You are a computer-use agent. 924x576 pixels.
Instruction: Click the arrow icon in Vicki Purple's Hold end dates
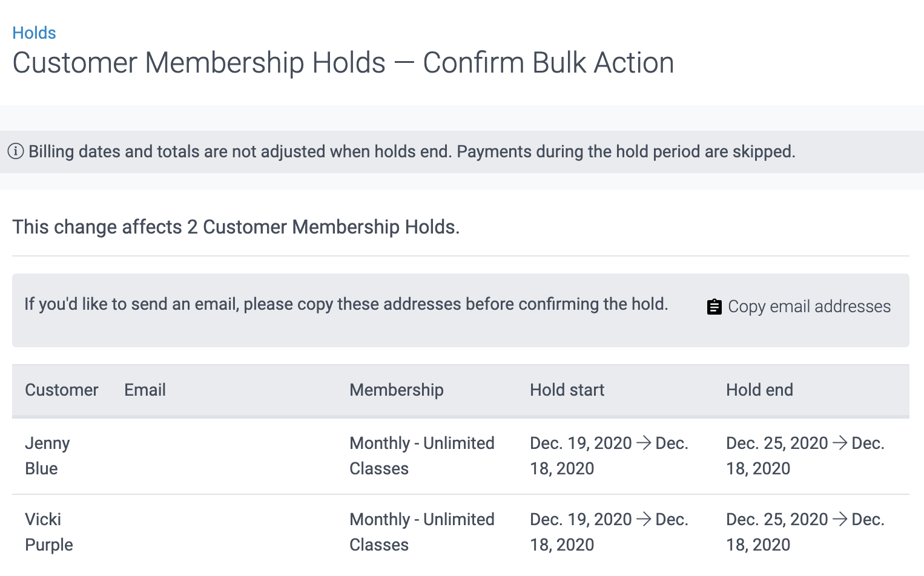coord(839,519)
